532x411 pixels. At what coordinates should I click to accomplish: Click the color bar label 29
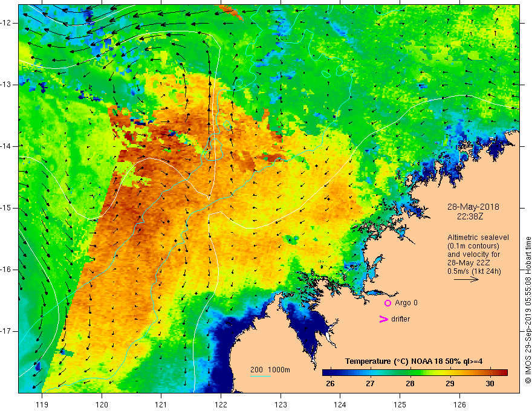[450, 384]
